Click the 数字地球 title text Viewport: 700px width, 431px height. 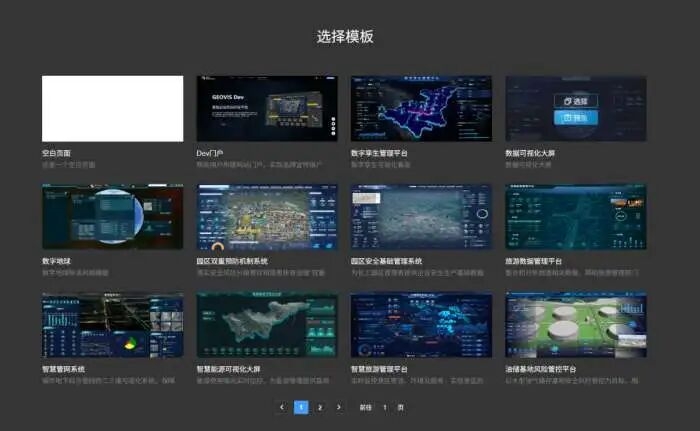click(56, 261)
